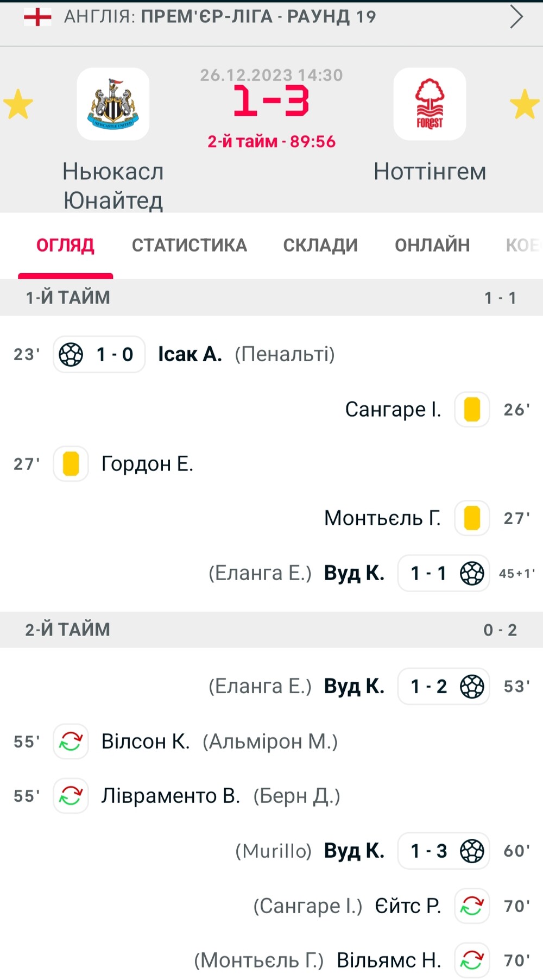Screen dimensions: 543x980
Task: Open player Ісак А.
Action: click(190, 354)
